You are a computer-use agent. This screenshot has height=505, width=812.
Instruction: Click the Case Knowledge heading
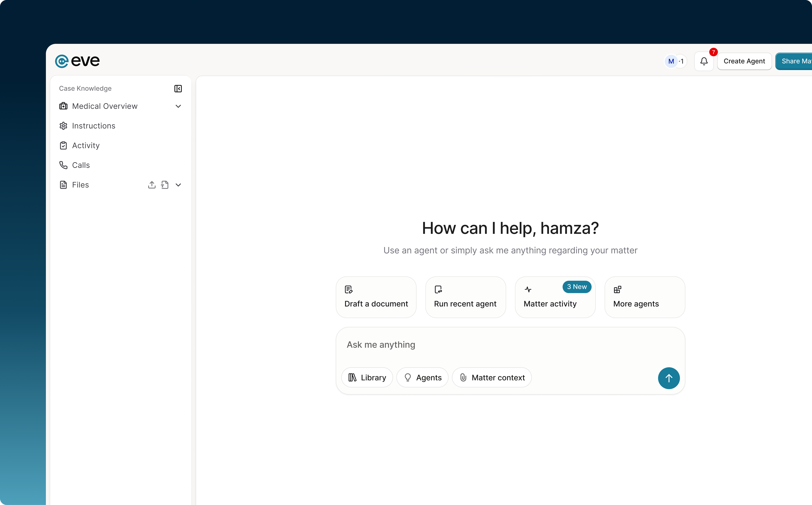click(x=85, y=88)
